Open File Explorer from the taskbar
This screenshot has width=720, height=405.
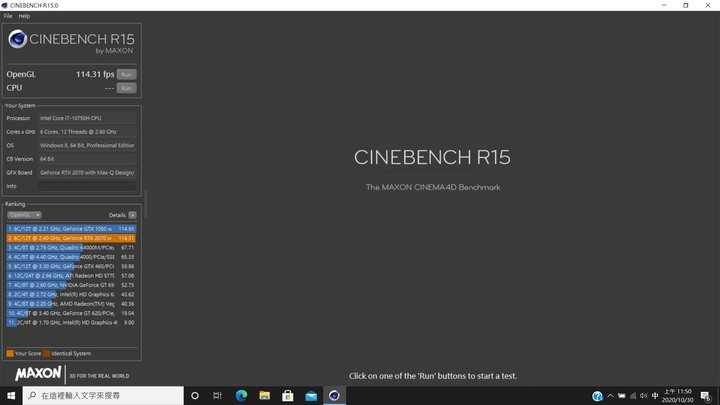pyautogui.click(x=264, y=395)
